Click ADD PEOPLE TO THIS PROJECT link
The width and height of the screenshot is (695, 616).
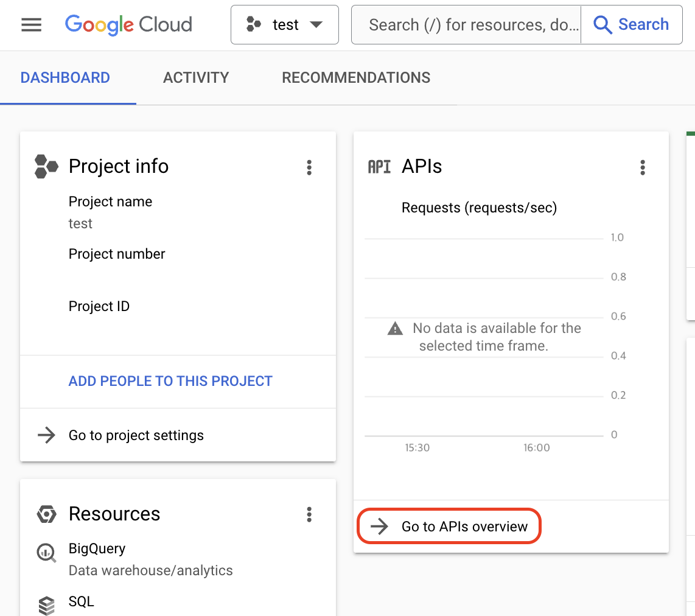click(x=170, y=381)
